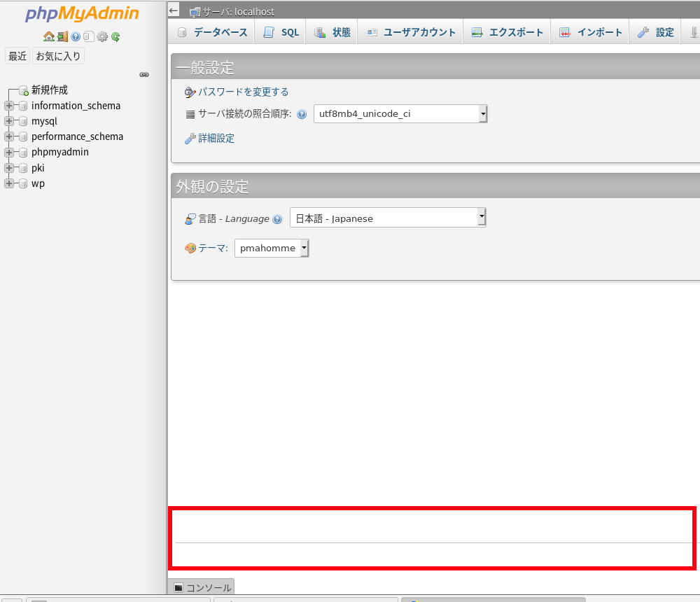Click help icon beside Language label

click(x=277, y=219)
